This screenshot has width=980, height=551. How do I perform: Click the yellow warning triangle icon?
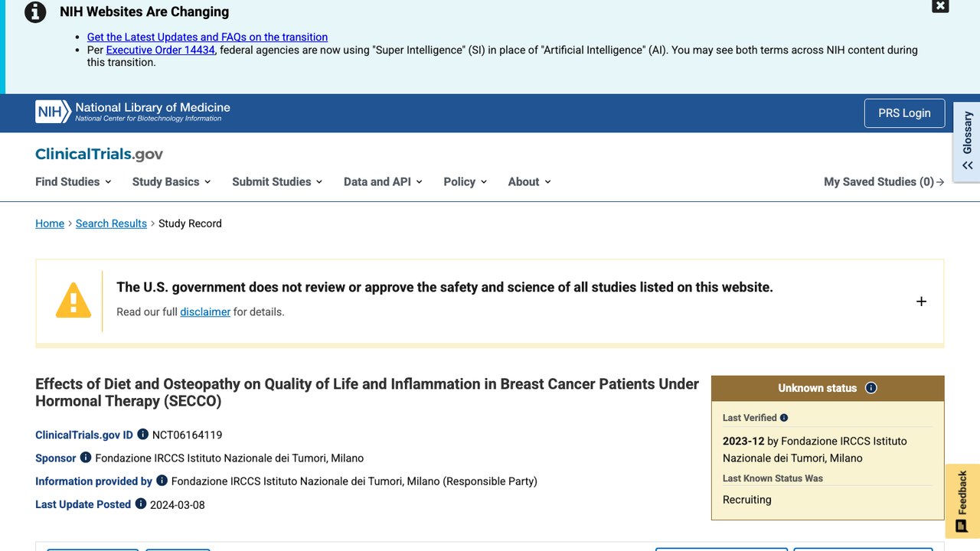73,300
